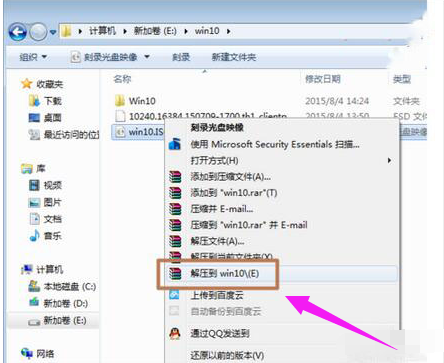Screen dimensions: 444x363
Task: Open 新加卷 (D:) drive
Action: pos(58,303)
